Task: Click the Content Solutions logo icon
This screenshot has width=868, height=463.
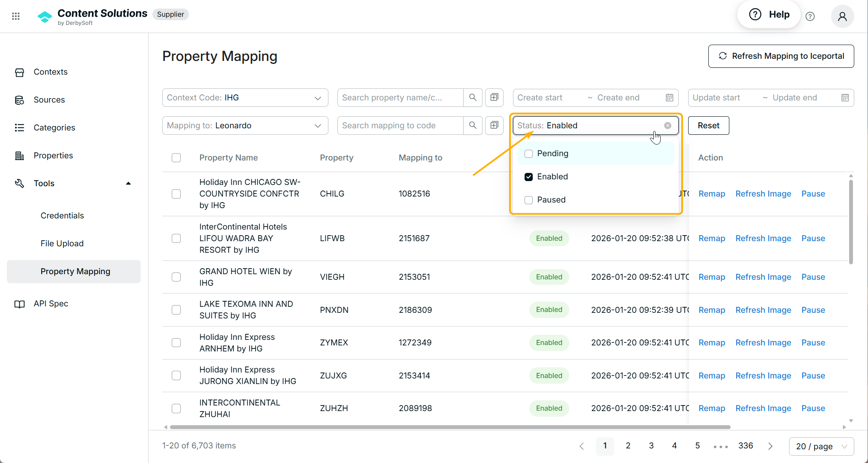Action: click(x=45, y=17)
